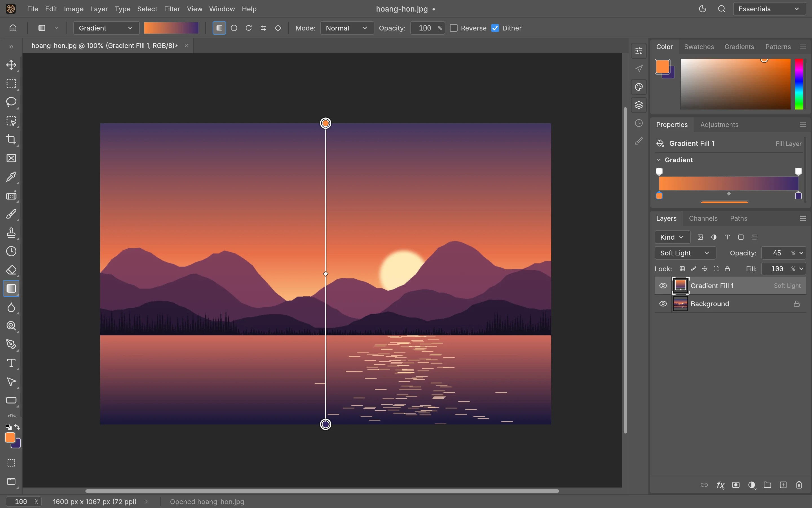Switch to the Adjustments tab

pos(719,125)
